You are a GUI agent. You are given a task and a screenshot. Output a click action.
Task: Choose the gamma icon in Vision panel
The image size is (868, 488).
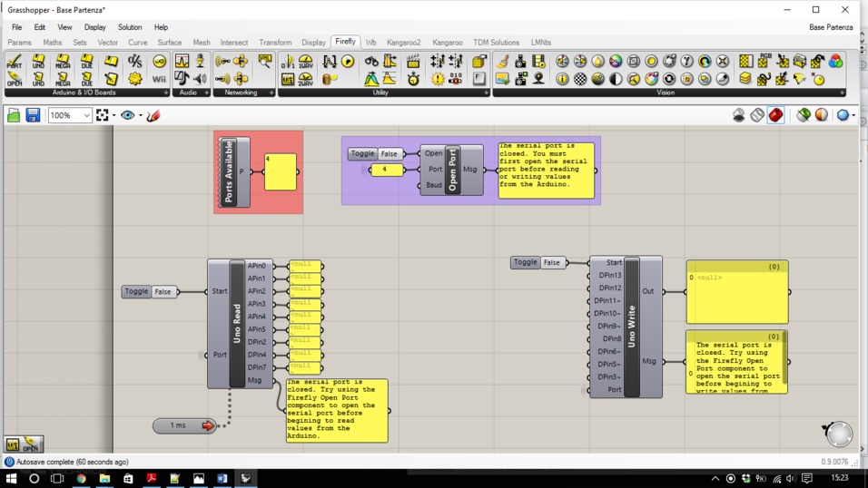[x=687, y=62]
